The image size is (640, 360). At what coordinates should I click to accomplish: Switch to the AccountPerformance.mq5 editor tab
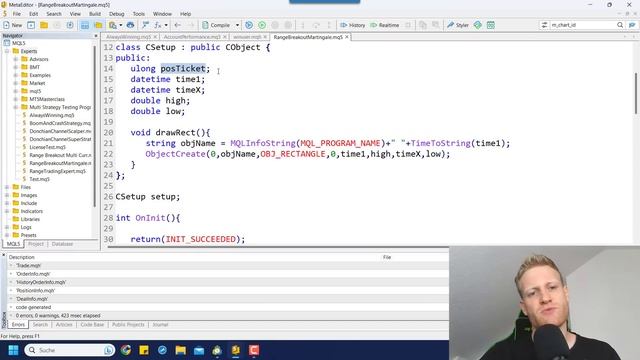[x=192, y=37]
